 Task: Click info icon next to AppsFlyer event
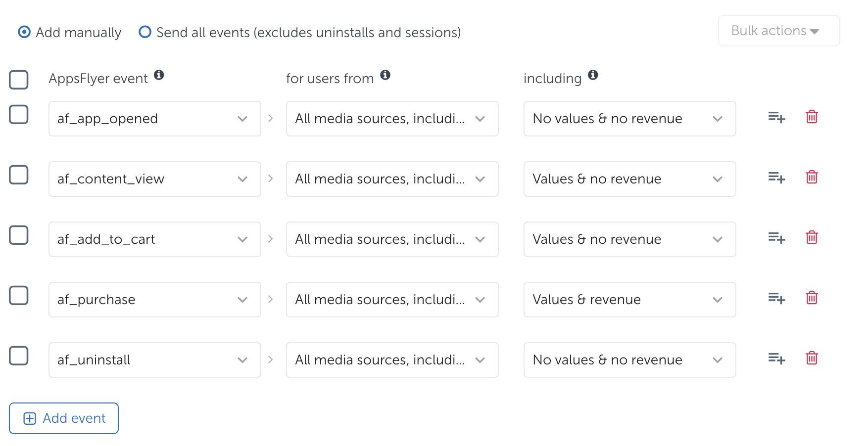tap(159, 75)
